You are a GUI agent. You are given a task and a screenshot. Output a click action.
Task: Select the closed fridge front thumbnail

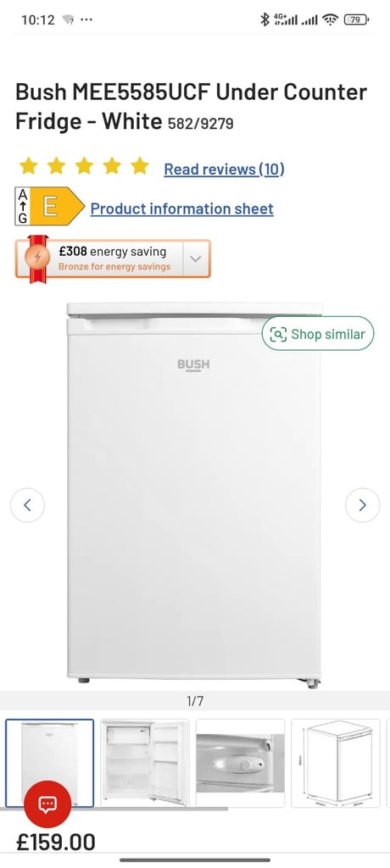[50, 763]
